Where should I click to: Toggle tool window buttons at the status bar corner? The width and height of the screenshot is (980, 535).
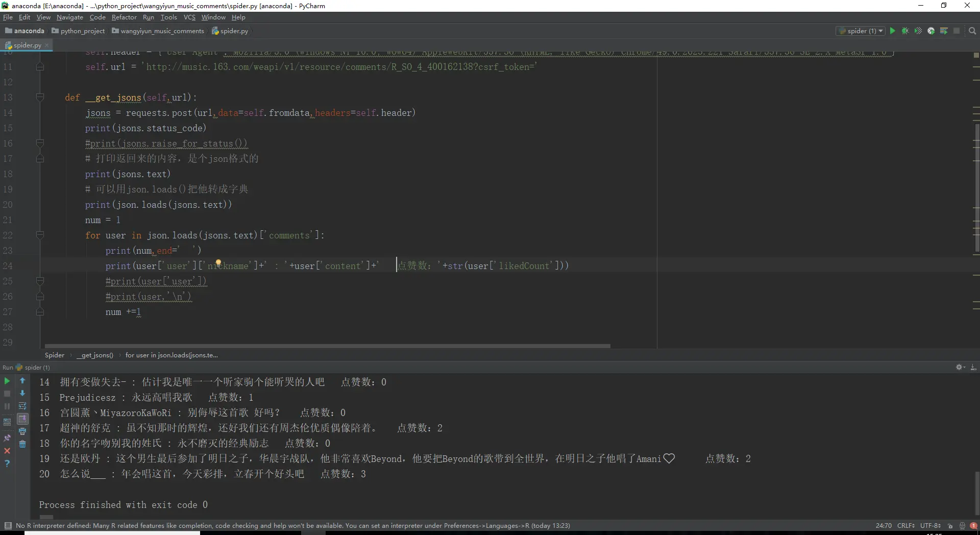8,526
